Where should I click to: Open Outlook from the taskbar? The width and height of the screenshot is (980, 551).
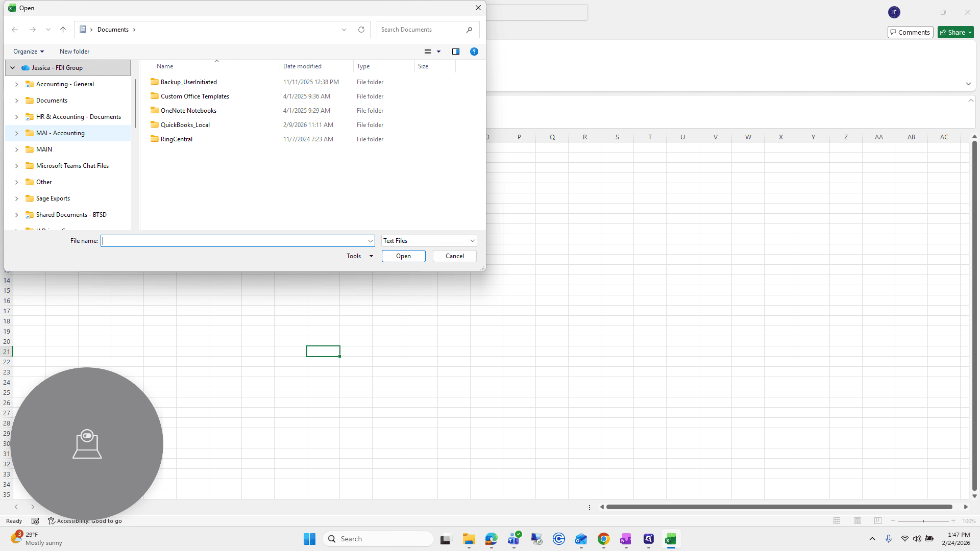[x=581, y=539]
